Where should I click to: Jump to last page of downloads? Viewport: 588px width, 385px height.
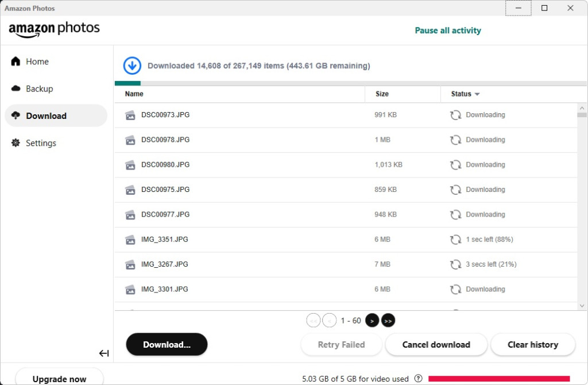pyautogui.click(x=388, y=321)
